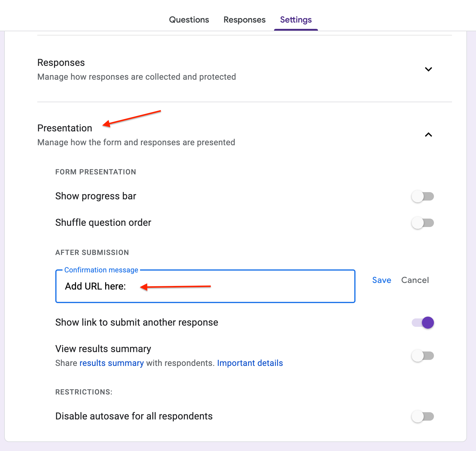Viewport: 476px width, 451px height.
Task: Open the Responses tab
Action: point(244,20)
